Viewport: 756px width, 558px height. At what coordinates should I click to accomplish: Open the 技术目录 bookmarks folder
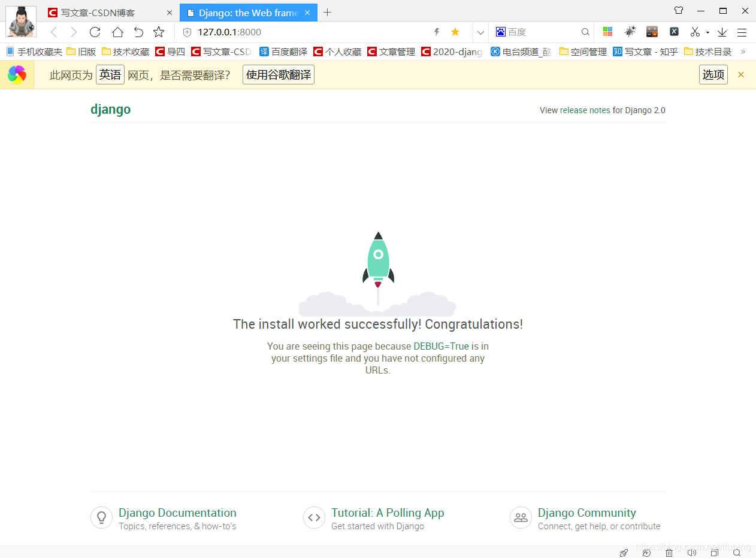click(x=707, y=52)
